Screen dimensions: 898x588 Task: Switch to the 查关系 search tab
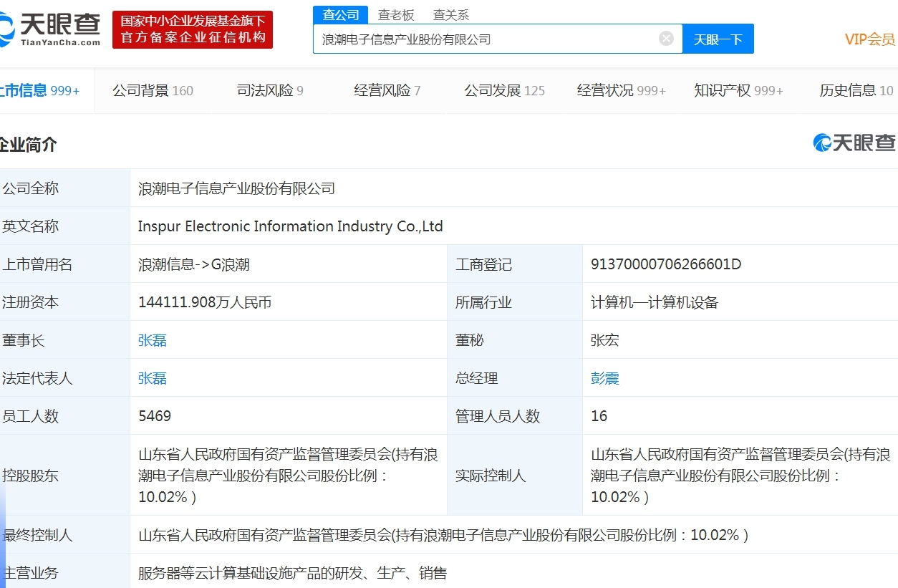point(451,14)
